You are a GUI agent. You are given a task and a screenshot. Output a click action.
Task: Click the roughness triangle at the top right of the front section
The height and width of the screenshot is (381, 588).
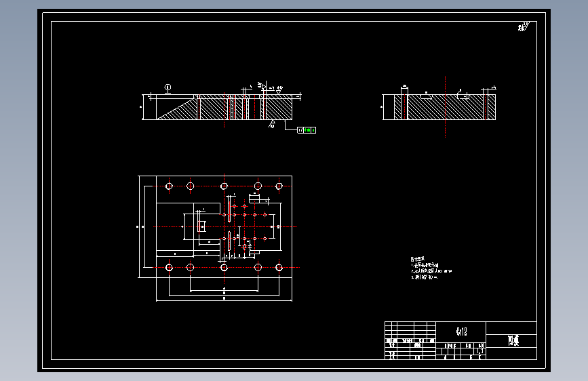click(279, 90)
